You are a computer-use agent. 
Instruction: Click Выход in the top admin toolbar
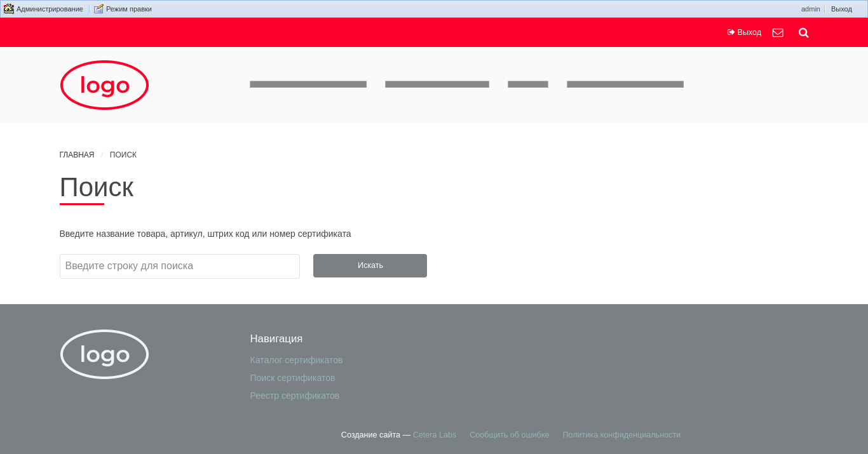point(841,9)
